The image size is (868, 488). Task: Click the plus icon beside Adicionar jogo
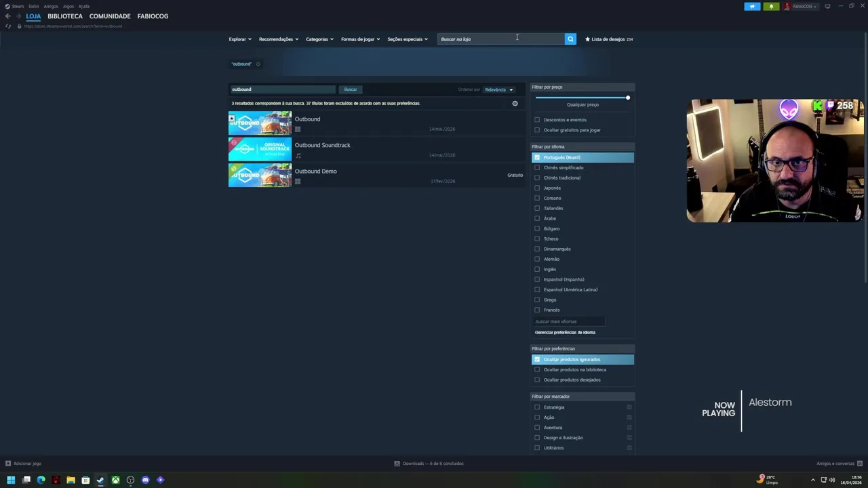click(8, 464)
